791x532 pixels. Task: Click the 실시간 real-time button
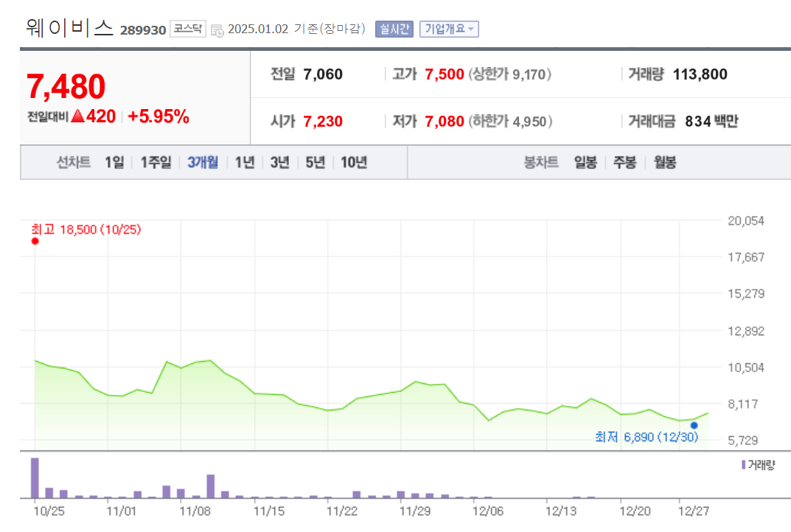tap(394, 29)
